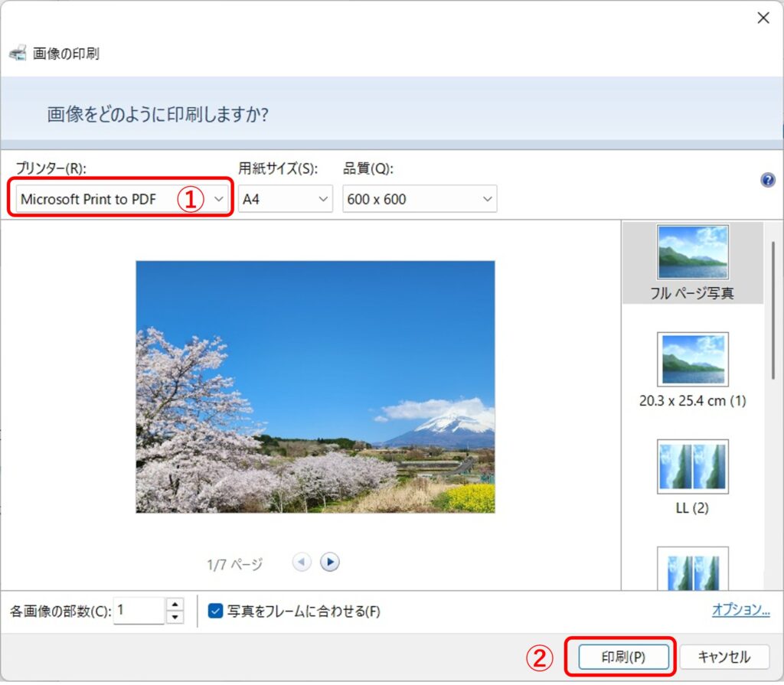Choose the LL (2) layout thumbnail
The width and height of the screenshot is (784, 685).
coord(692,478)
